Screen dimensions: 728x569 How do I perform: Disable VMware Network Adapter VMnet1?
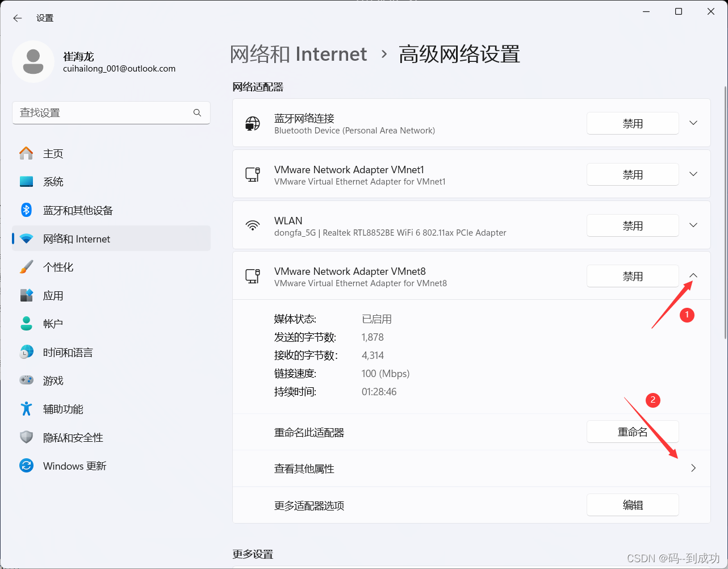633,174
